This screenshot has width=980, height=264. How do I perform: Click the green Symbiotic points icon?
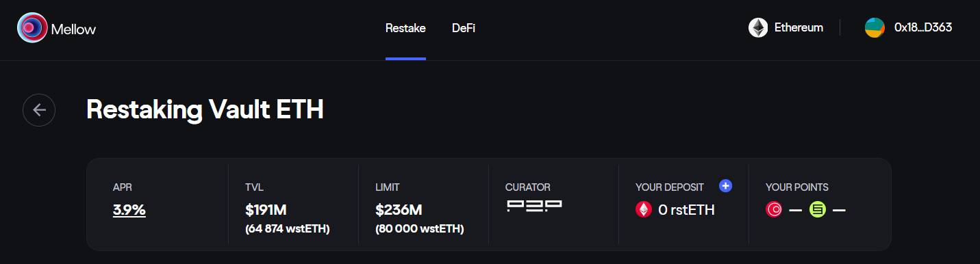[x=817, y=209]
